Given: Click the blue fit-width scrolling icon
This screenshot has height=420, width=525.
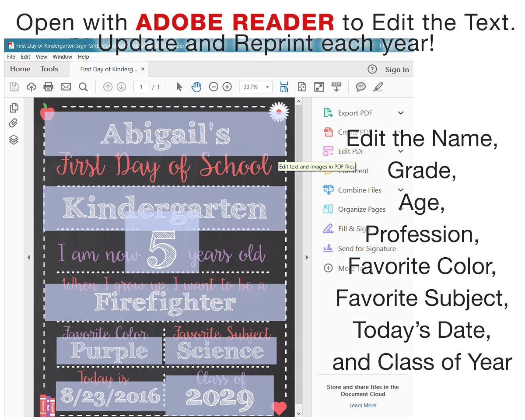Looking at the screenshot, I should tap(284, 87).
